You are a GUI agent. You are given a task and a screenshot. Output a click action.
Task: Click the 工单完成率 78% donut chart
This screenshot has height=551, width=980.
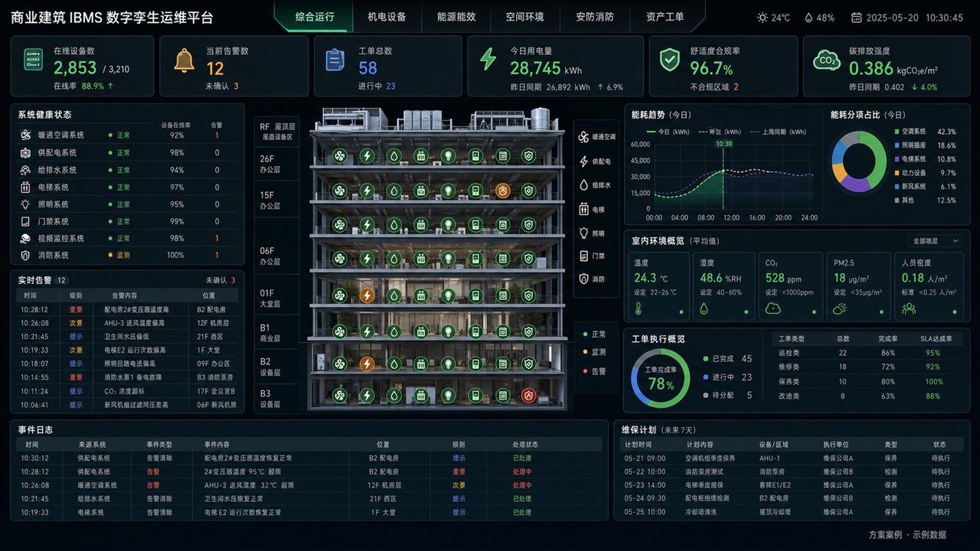point(660,378)
